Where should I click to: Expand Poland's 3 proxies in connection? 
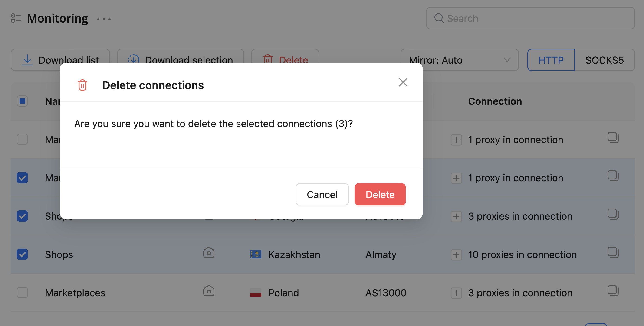click(x=456, y=293)
